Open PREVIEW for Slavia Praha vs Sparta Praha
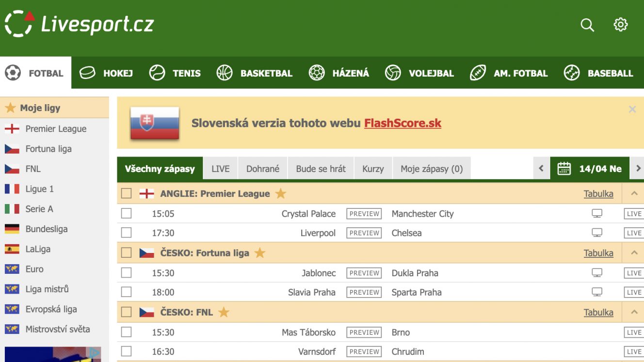Viewport: 644px width, 362px height. [364, 292]
